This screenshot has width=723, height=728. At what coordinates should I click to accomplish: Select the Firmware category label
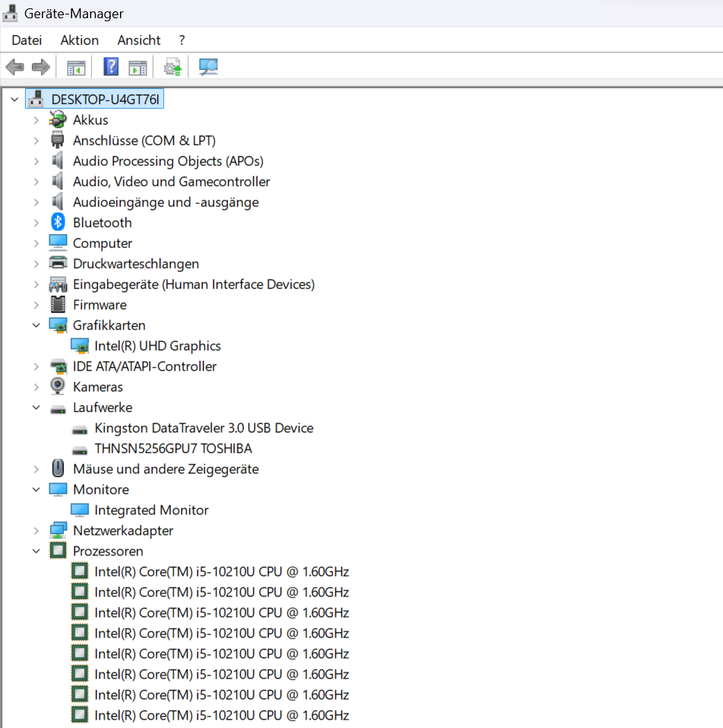[x=99, y=305]
